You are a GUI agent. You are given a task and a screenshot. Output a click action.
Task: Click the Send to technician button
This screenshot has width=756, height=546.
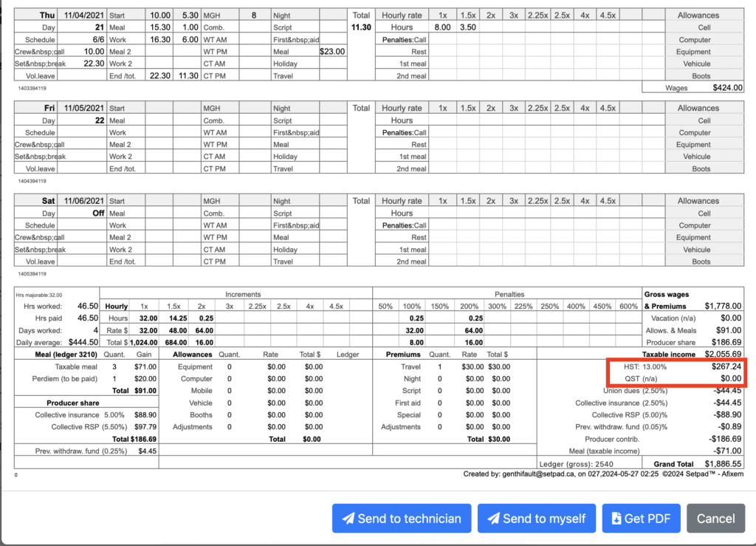point(401,519)
